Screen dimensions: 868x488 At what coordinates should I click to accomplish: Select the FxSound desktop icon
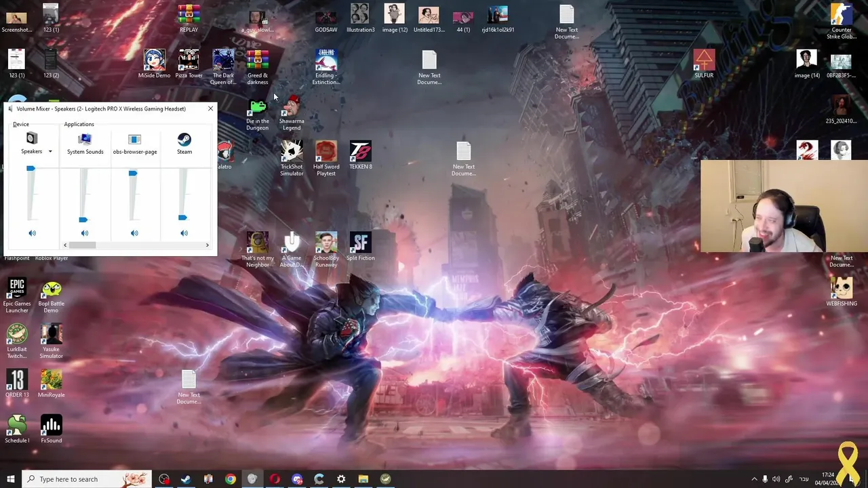(51, 428)
